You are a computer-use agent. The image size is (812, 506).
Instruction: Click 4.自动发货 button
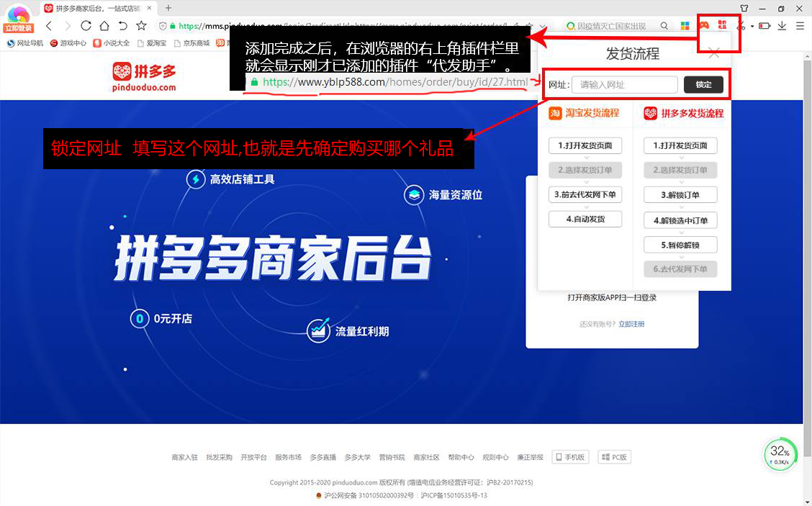pos(585,219)
